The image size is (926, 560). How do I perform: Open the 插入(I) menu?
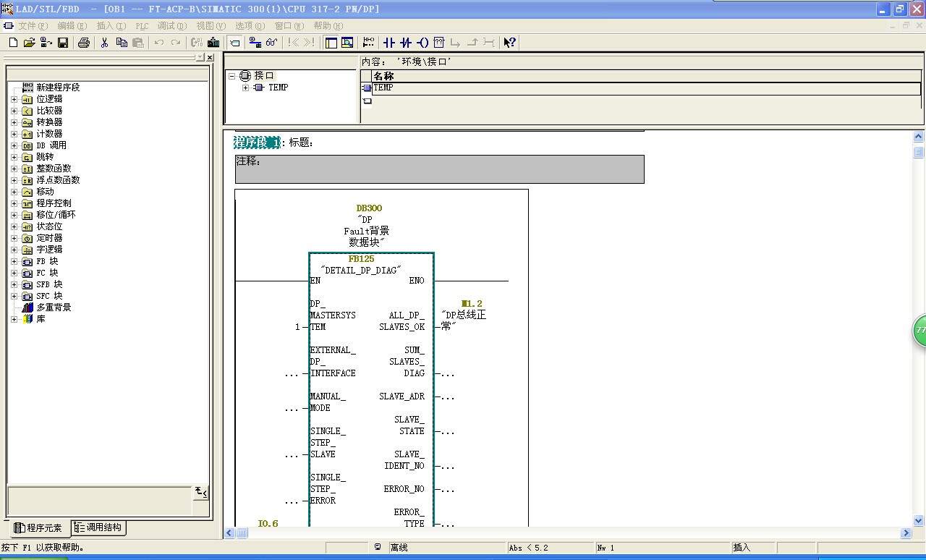111,25
